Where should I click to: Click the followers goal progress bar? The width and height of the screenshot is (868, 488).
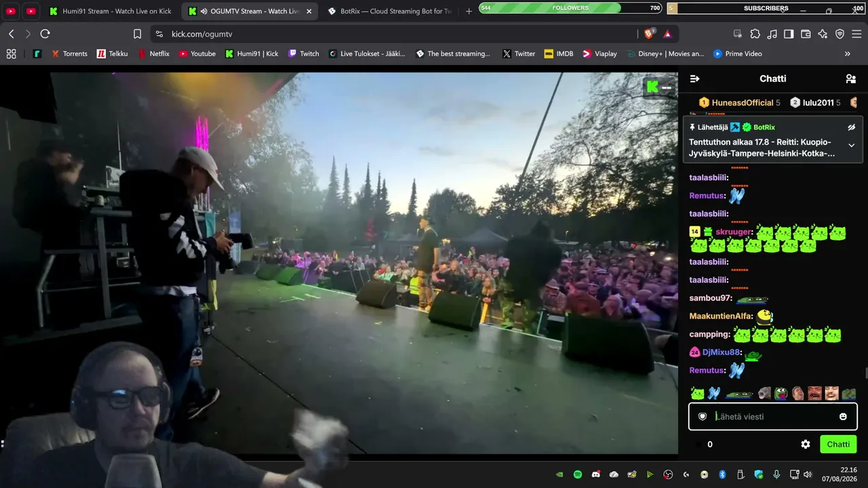(570, 8)
